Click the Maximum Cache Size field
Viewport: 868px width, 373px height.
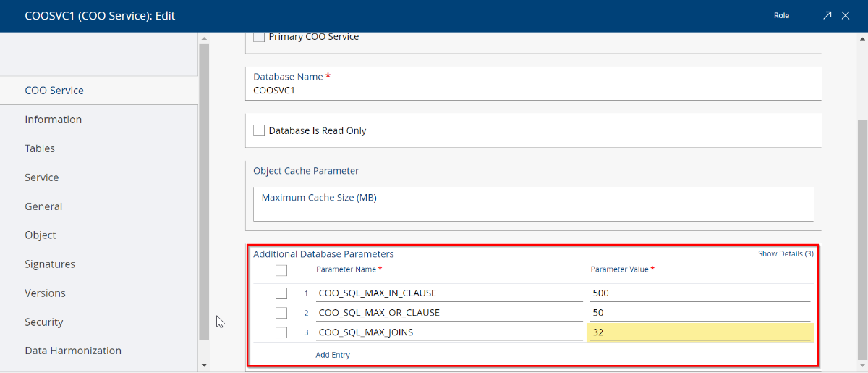(x=533, y=204)
